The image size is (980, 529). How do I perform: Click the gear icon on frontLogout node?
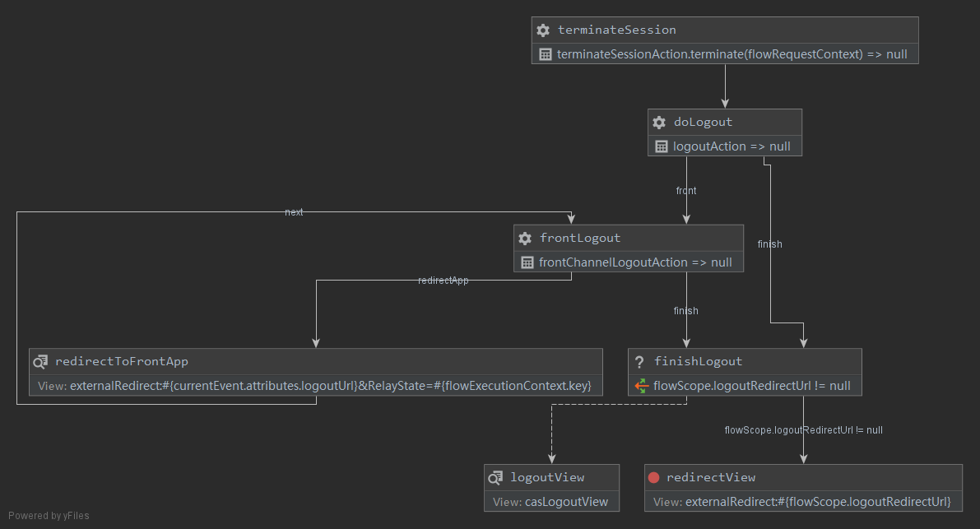click(x=525, y=238)
